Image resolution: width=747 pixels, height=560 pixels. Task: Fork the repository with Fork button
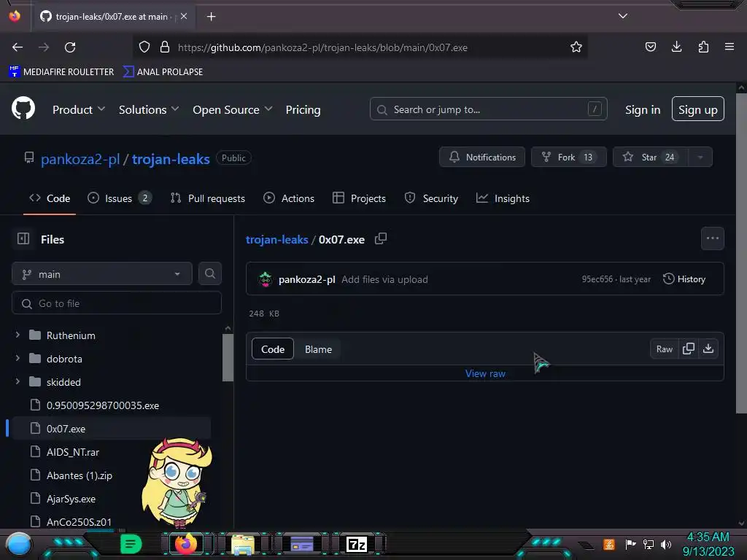click(x=569, y=157)
